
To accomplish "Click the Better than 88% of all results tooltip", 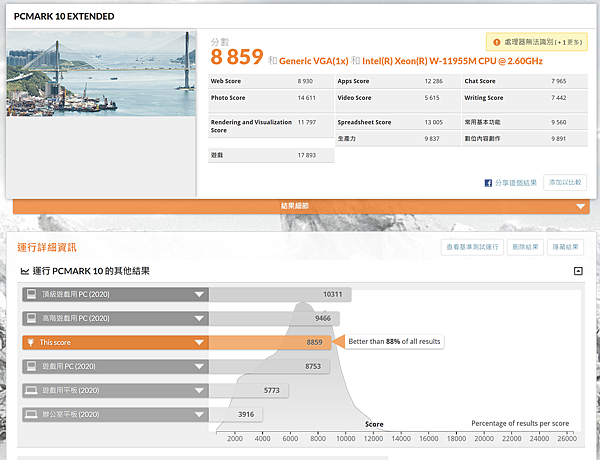I will click(x=395, y=341).
